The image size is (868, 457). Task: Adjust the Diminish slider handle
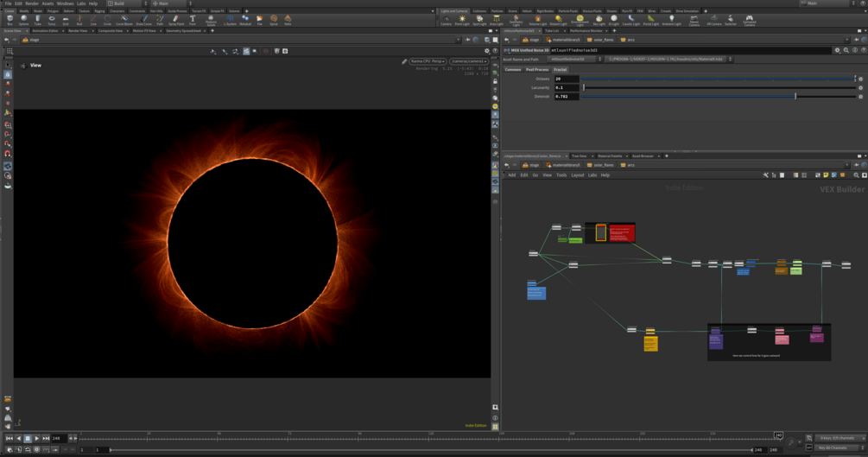[795, 97]
